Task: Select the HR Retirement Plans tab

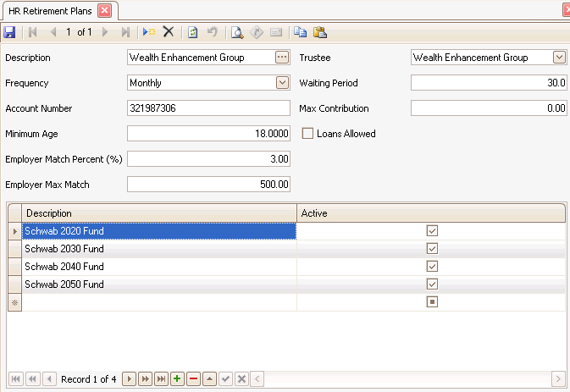Action: pyautogui.click(x=50, y=10)
